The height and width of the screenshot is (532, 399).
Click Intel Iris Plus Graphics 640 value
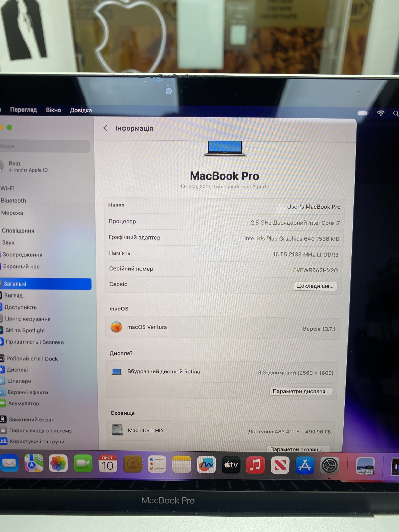coord(292,239)
